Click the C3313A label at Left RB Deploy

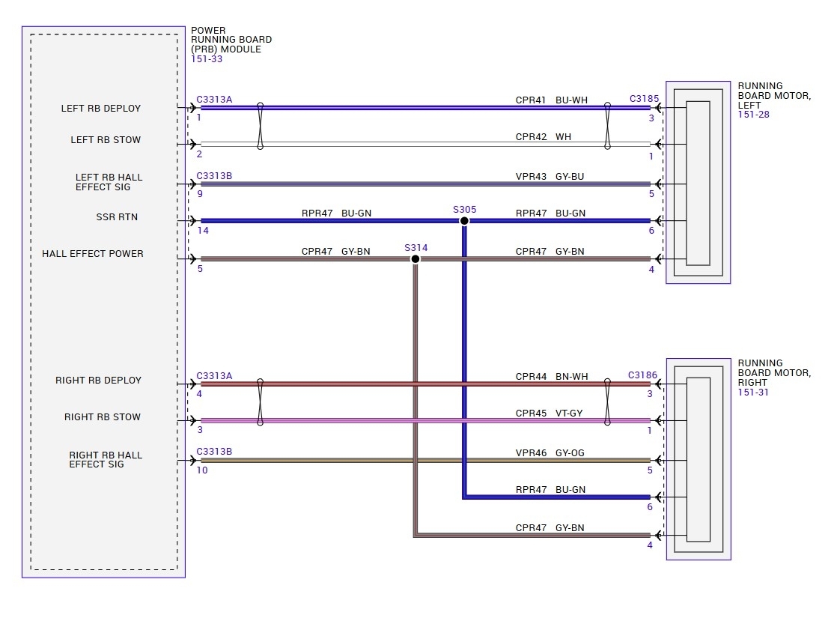click(214, 99)
